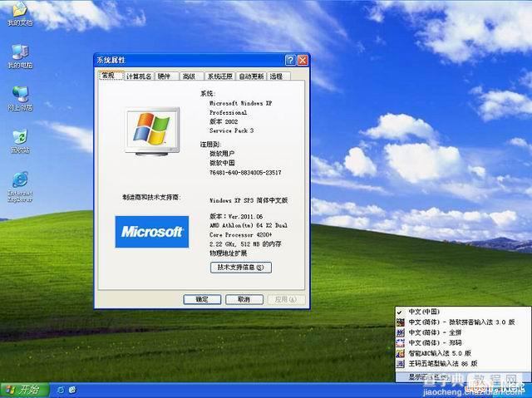Image resolution: width=532 pixels, height=398 pixels.
Task: Switch to the 计算机名 tab
Action: point(139,76)
